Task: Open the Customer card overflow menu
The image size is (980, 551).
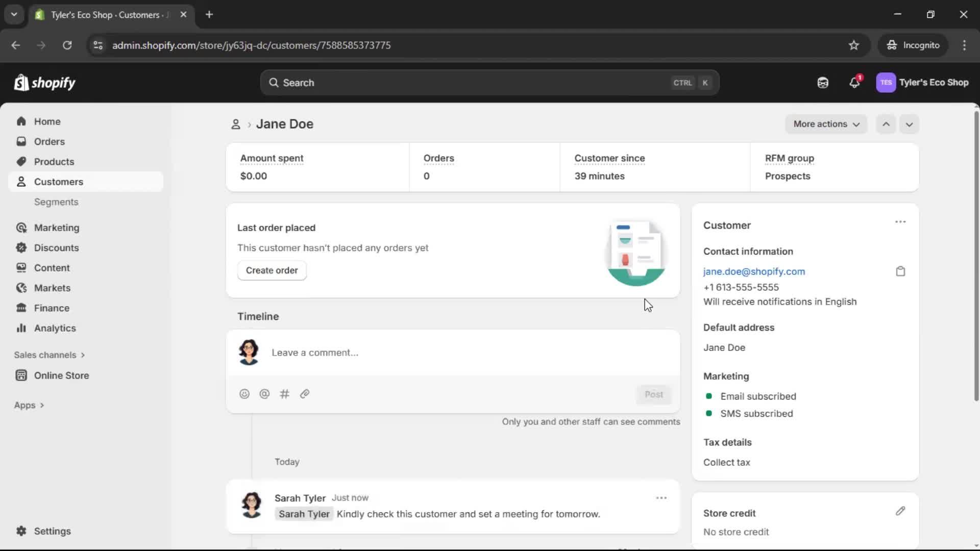Action: pos(900,221)
